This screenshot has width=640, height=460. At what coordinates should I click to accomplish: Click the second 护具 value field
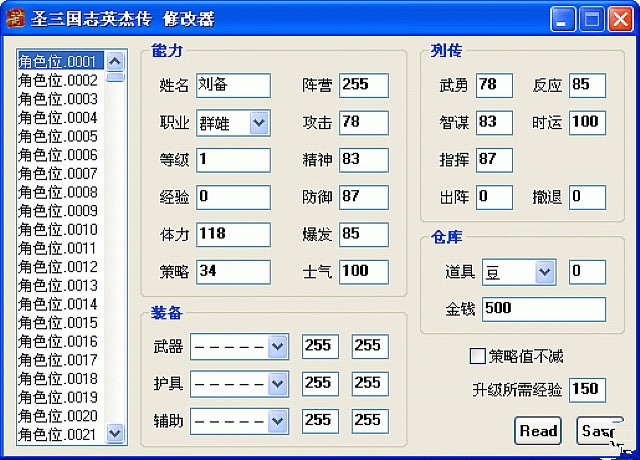[370, 384]
